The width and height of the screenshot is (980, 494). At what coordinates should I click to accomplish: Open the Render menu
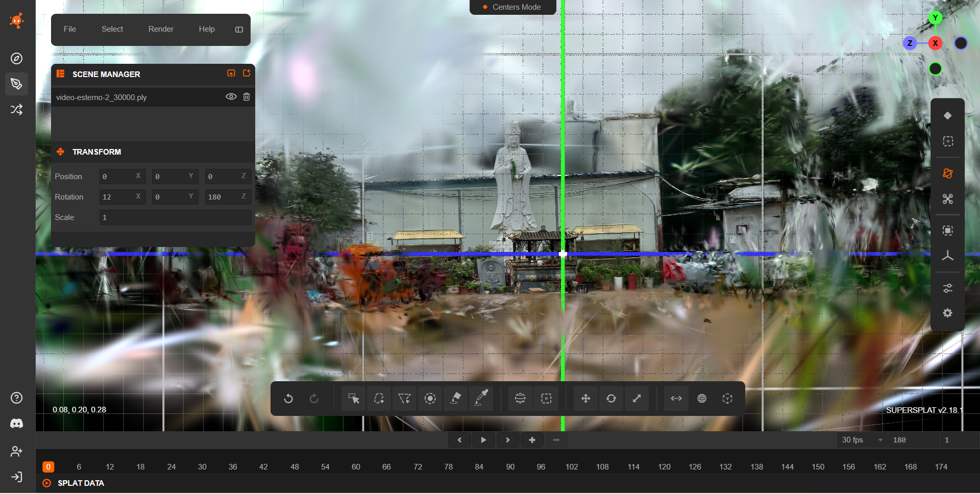tap(161, 29)
